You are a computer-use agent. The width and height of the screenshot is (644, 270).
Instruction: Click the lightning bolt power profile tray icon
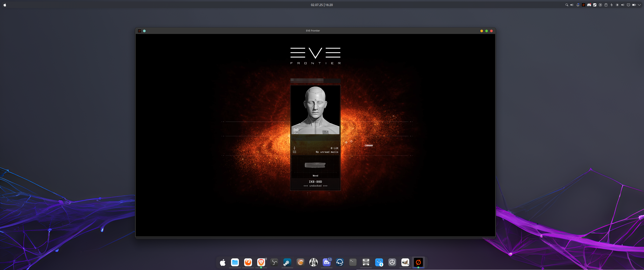click(611, 5)
